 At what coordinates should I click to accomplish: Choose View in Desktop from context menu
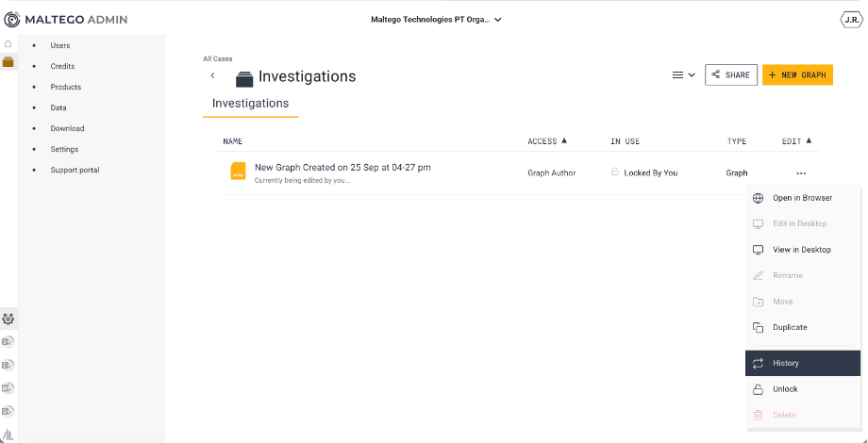pyautogui.click(x=803, y=250)
